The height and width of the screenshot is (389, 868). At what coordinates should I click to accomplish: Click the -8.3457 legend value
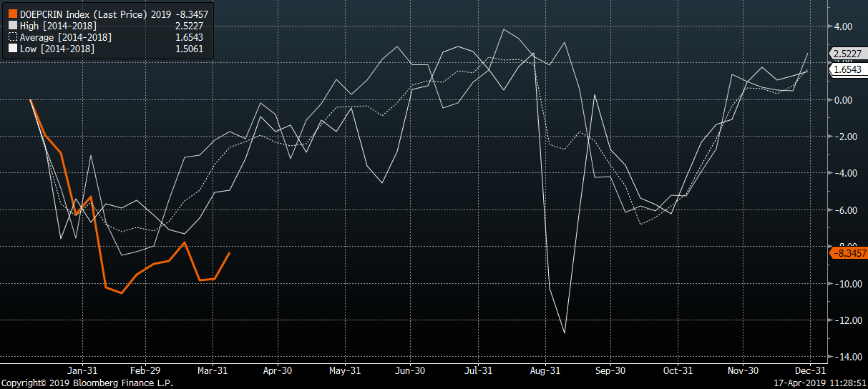click(x=192, y=14)
